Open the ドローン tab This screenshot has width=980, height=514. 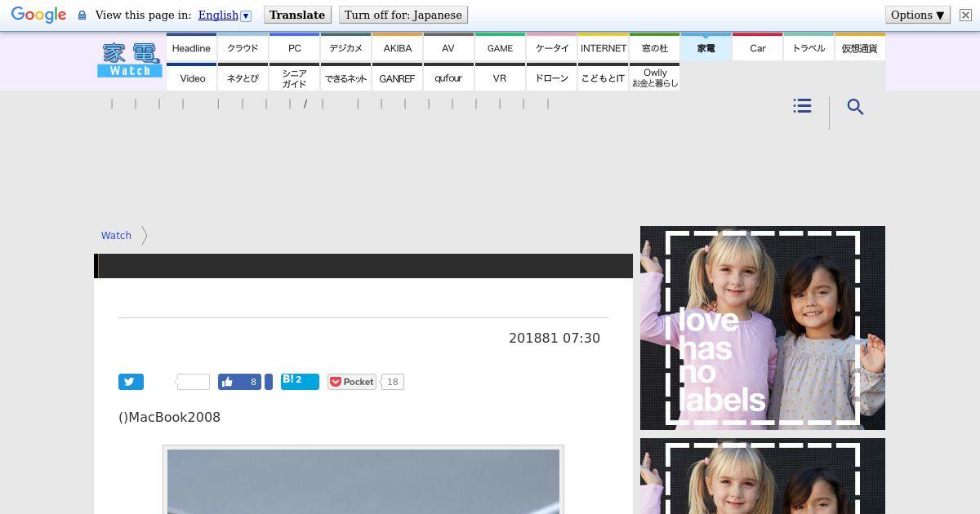(551, 78)
